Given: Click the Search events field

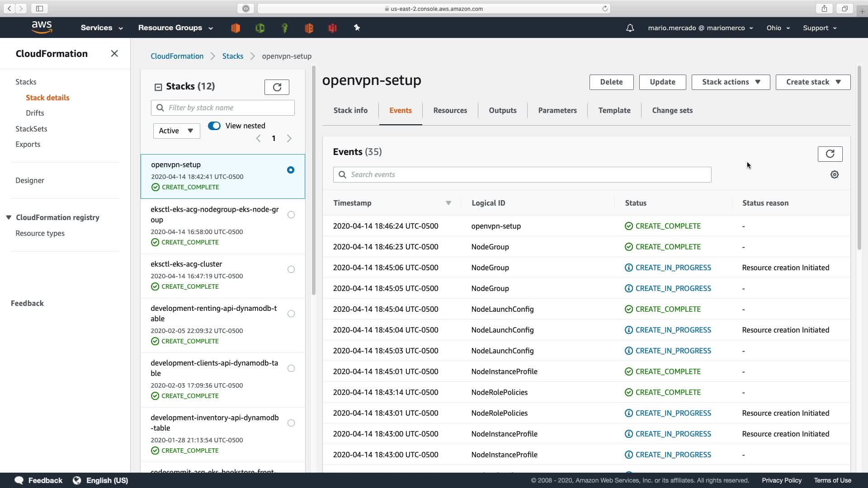Looking at the screenshot, I should click(x=522, y=174).
